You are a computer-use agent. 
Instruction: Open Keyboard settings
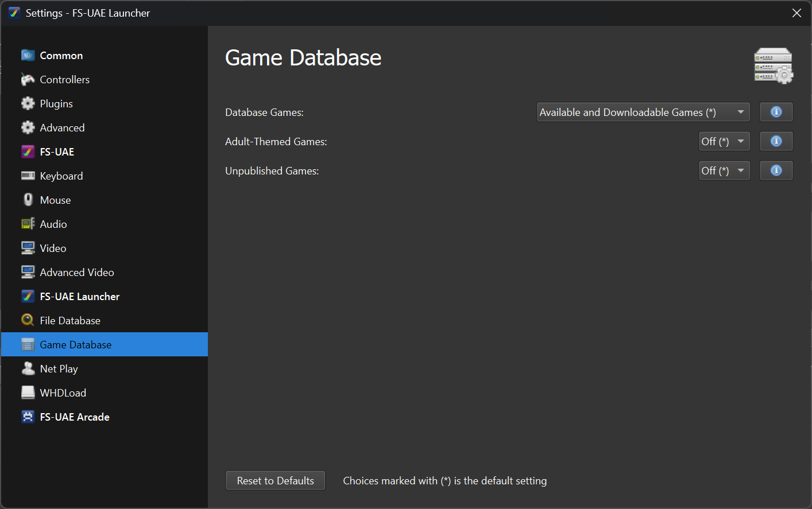point(105,176)
